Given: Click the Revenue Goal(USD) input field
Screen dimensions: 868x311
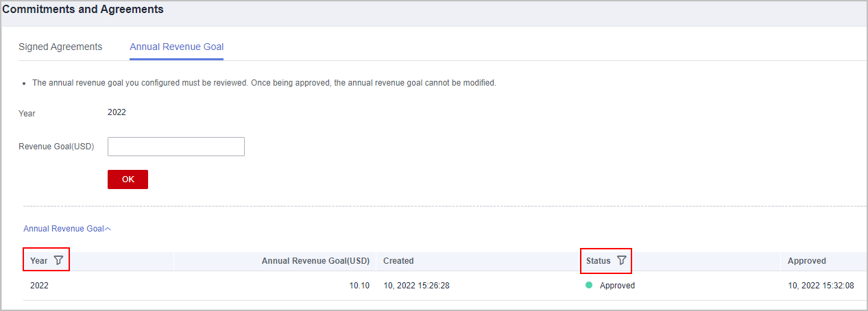Looking at the screenshot, I should [176, 147].
